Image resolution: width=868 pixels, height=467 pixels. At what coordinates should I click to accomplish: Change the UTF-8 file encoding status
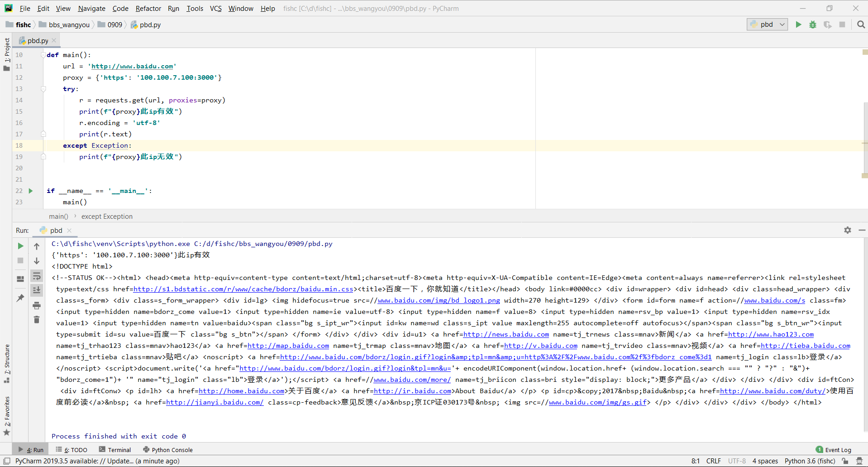pos(737,461)
